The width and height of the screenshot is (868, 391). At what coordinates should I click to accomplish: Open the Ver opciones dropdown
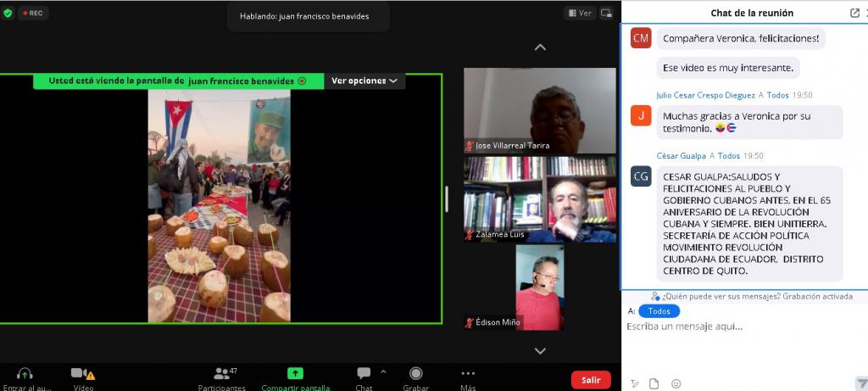[x=364, y=81]
